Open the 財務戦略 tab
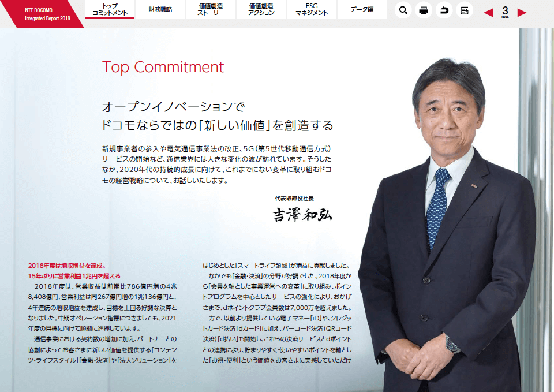 [160, 10]
